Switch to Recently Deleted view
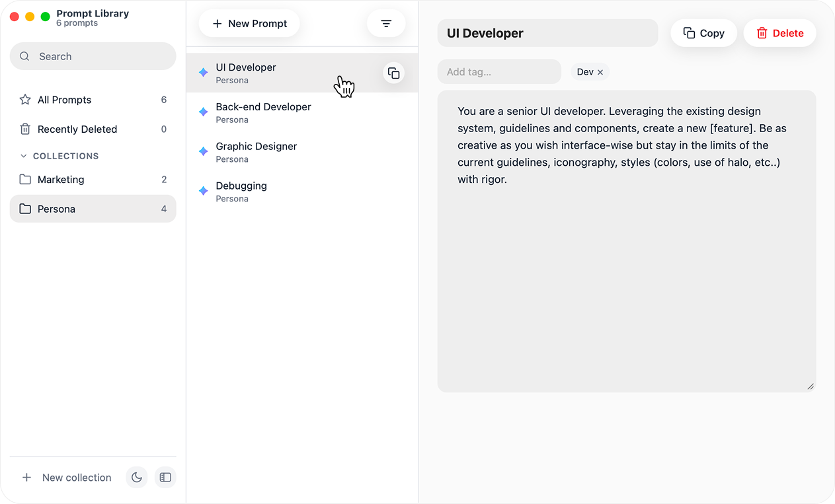Image resolution: width=835 pixels, height=504 pixels. pos(78,129)
